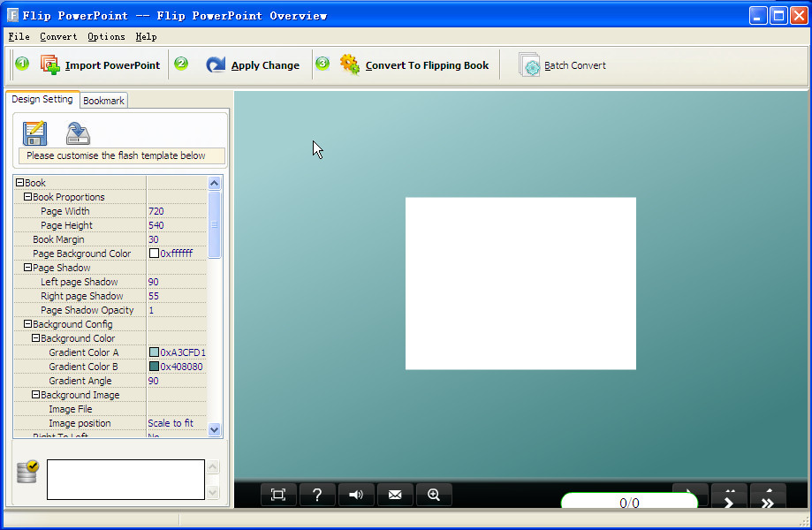Click the green step 2 badge
Viewport: 812px width, 530px height.
(x=181, y=64)
